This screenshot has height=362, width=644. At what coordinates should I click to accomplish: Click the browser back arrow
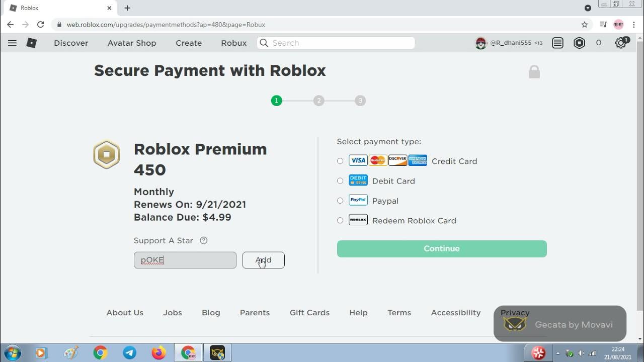[x=10, y=24]
